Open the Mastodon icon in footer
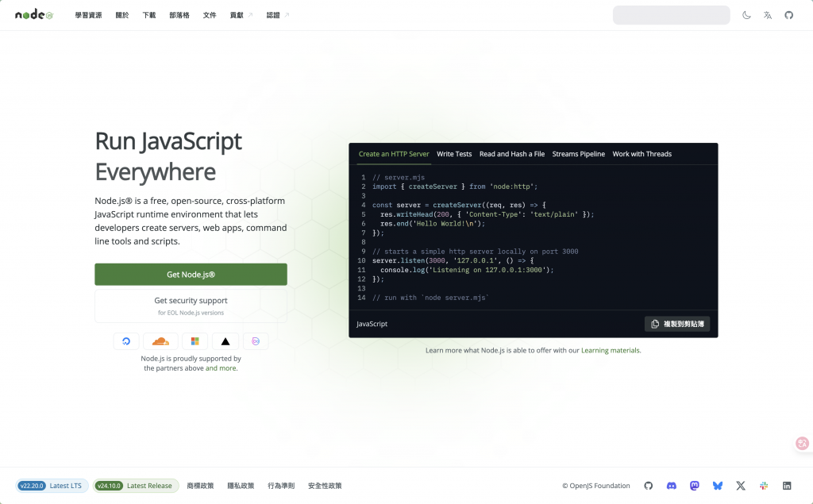Viewport: 813px width, 504px height. coord(695,486)
